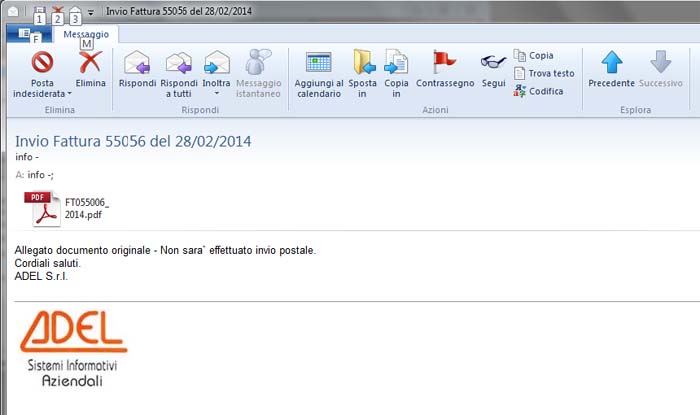Go to previous message with Precedente arrow
This screenshot has width=700, height=415.
click(x=611, y=63)
